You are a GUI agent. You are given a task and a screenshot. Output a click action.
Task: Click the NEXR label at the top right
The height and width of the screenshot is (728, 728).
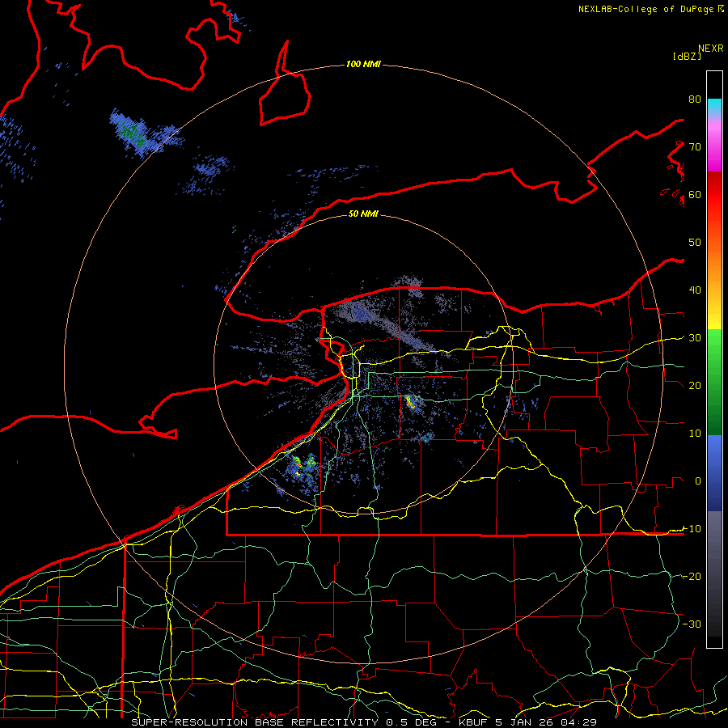(x=711, y=49)
